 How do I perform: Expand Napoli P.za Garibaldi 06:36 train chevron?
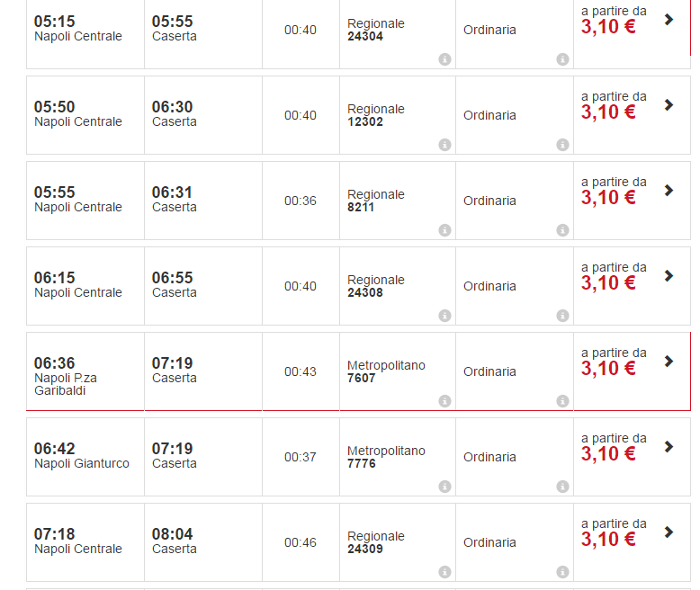669,362
